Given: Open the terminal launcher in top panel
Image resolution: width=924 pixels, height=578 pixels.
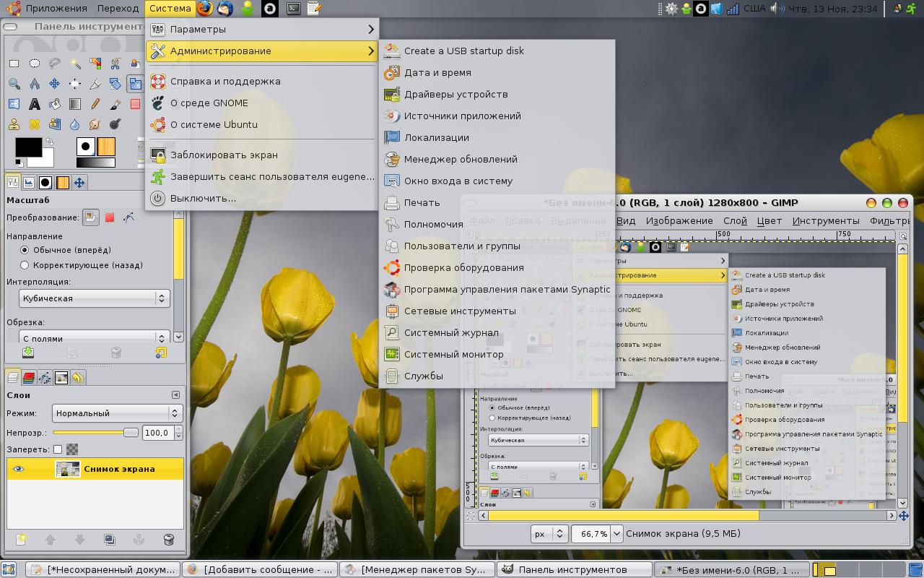Looking at the screenshot, I should (293, 9).
